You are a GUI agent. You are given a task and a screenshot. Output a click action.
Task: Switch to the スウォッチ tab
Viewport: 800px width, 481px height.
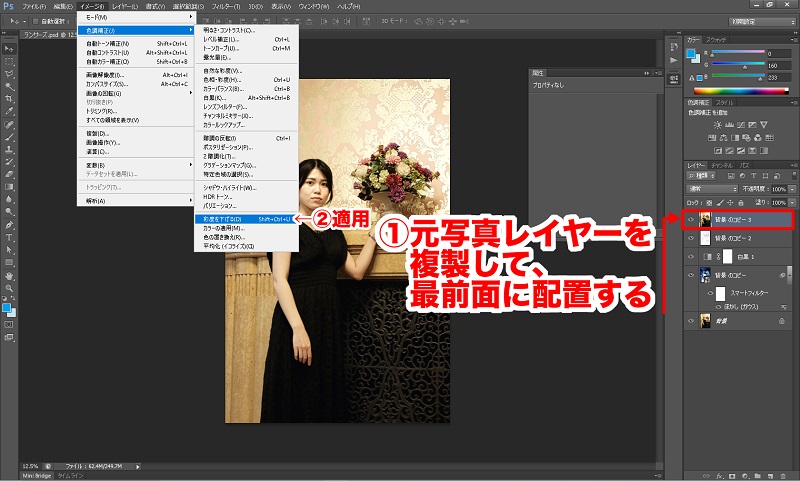tap(716, 39)
